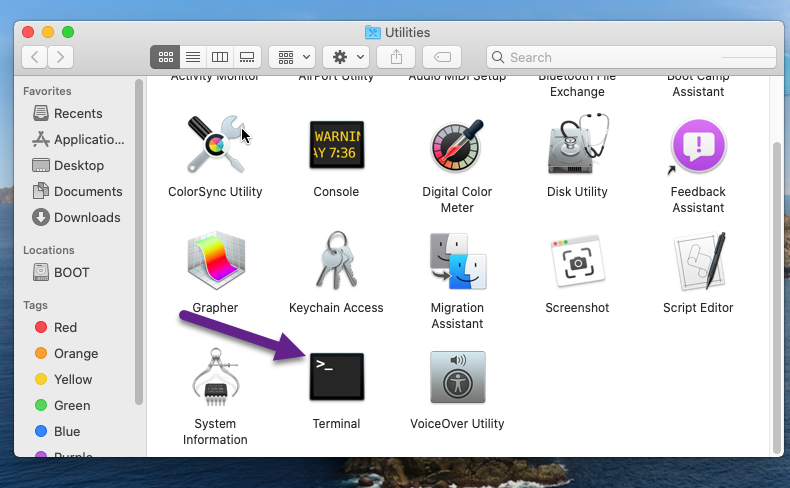
Task: Click the "ColorSync Utility" label
Action: pos(215,192)
